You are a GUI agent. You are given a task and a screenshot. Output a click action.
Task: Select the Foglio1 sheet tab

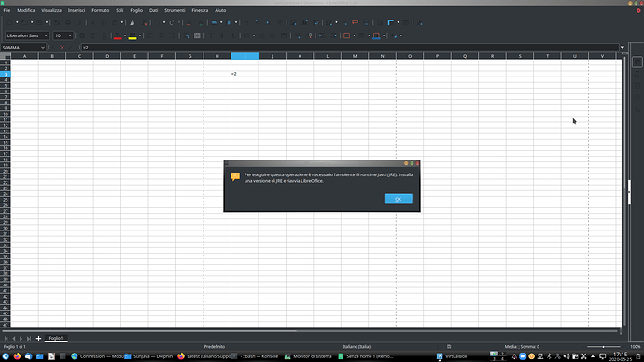(x=56, y=338)
